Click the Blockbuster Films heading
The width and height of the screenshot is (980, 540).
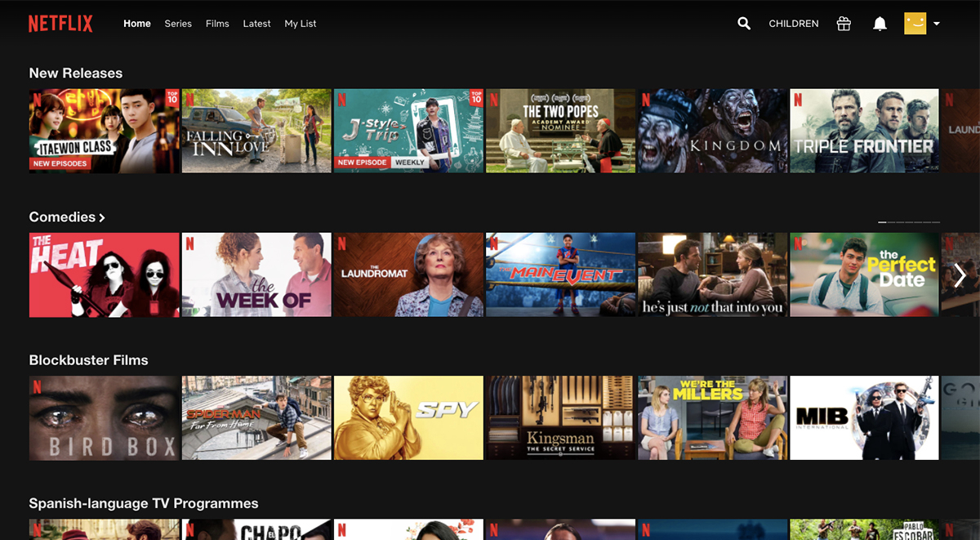click(88, 360)
